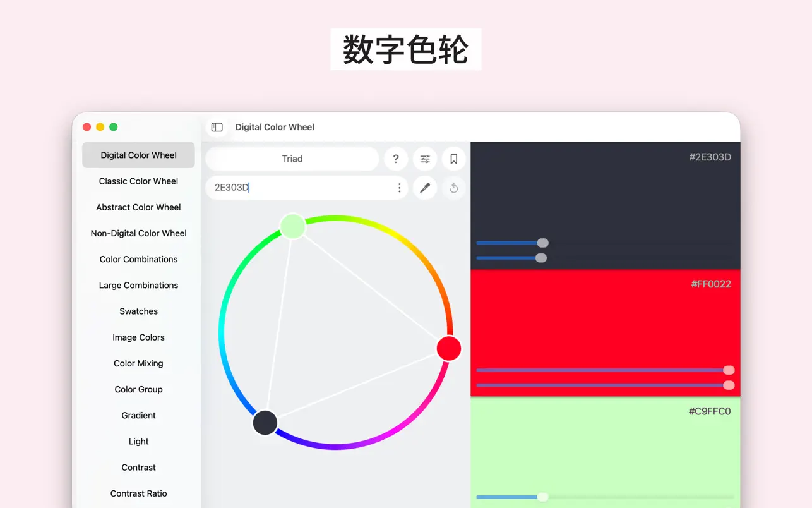Reset the color wheel with the refresh icon
Viewport: 812px width, 508px height.
[453, 188]
